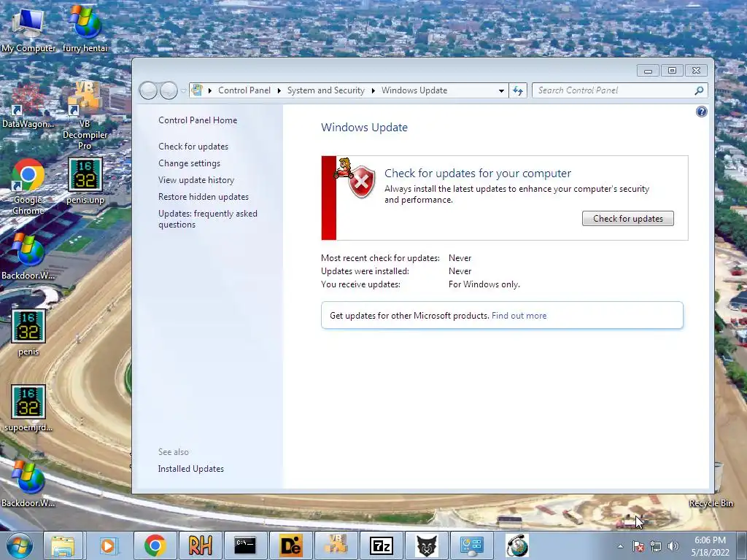This screenshot has height=560, width=747.
Task: Click the search magnifier in Control Panel
Action: pyautogui.click(x=699, y=90)
